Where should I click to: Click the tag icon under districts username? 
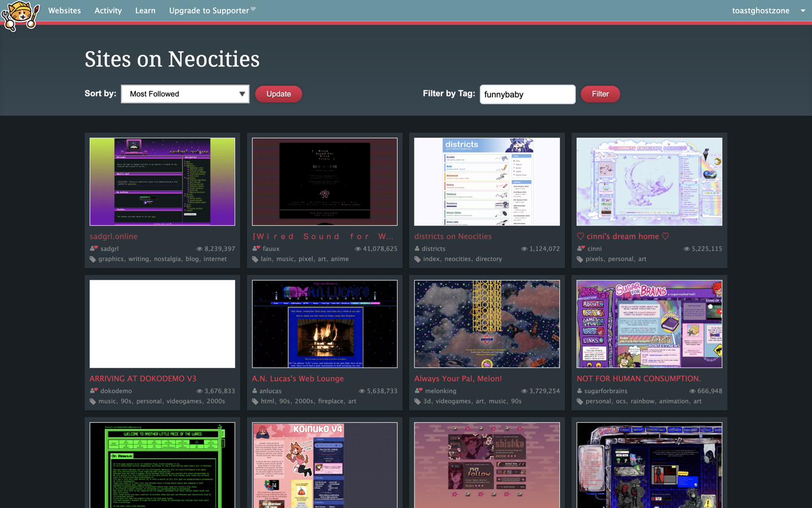pos(417,259)
